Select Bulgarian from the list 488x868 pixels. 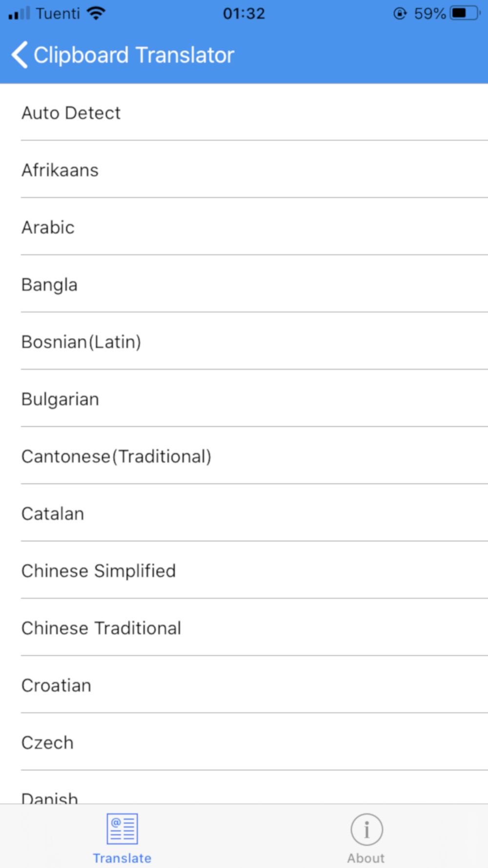click(x=60, y=399)
